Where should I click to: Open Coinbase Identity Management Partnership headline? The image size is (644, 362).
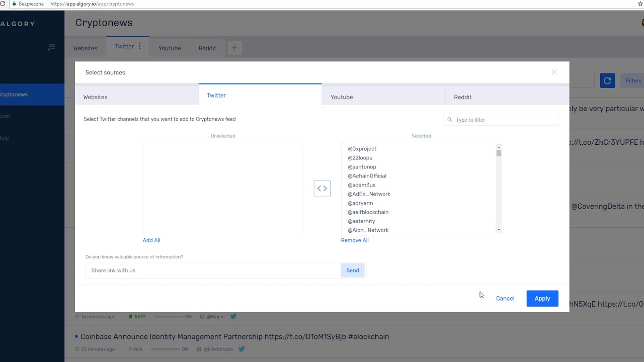point(234,337)
